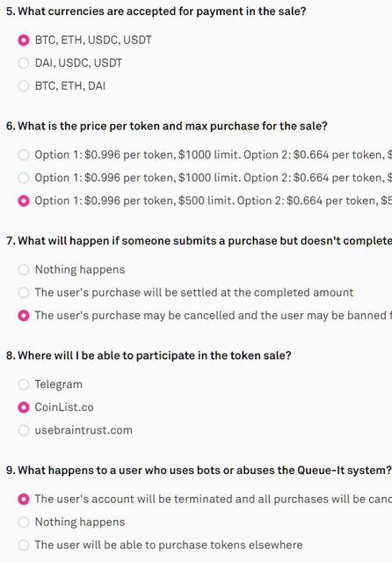Select the CoinList.co radio button

24,407
